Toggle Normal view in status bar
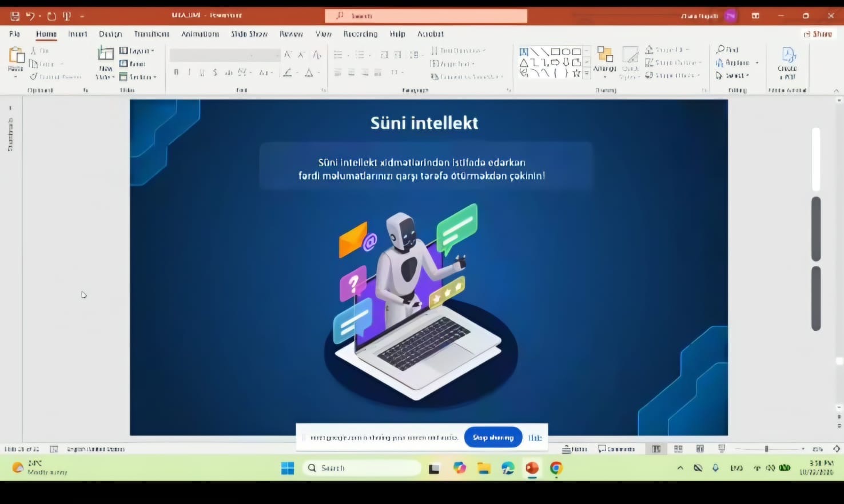Viewport: 844px width, 504px height. click(656, 449)
